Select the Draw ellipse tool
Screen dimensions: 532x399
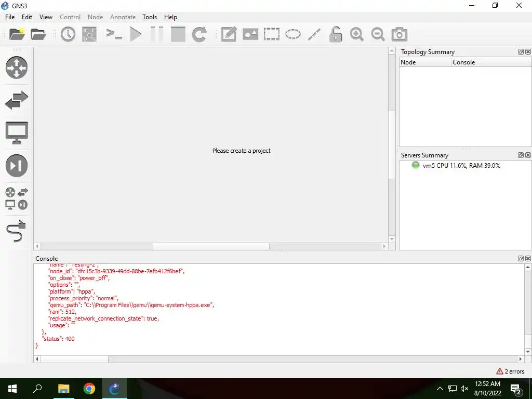[293, 34]
